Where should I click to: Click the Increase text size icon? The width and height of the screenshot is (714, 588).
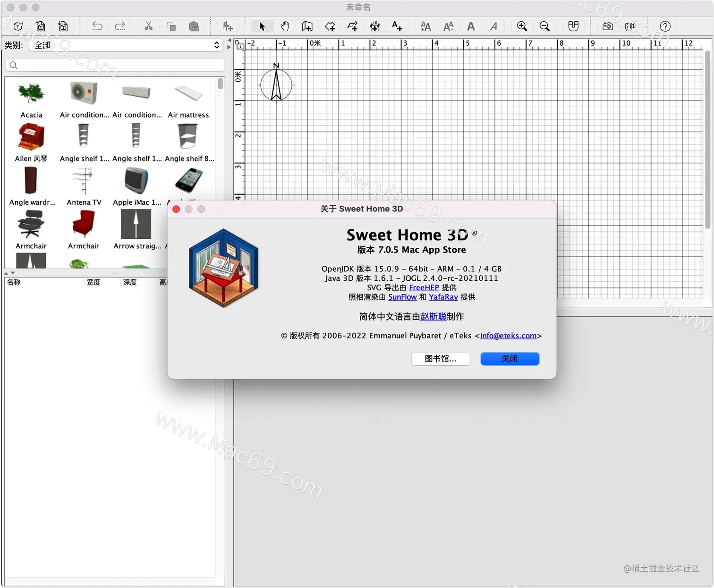pyautogui.click(x=425, y=26)
